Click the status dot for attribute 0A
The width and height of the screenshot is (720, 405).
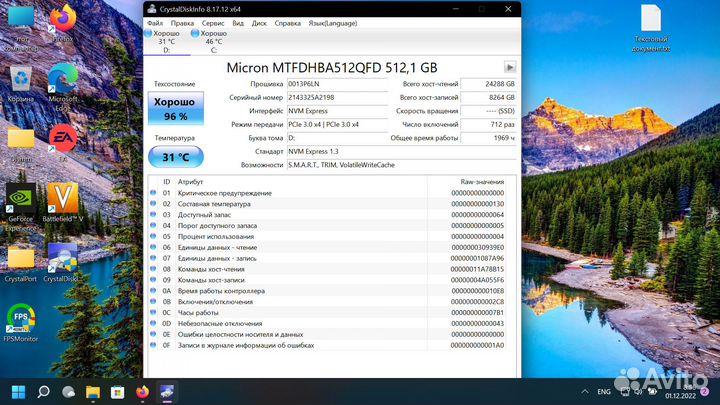tap(153, 291)
